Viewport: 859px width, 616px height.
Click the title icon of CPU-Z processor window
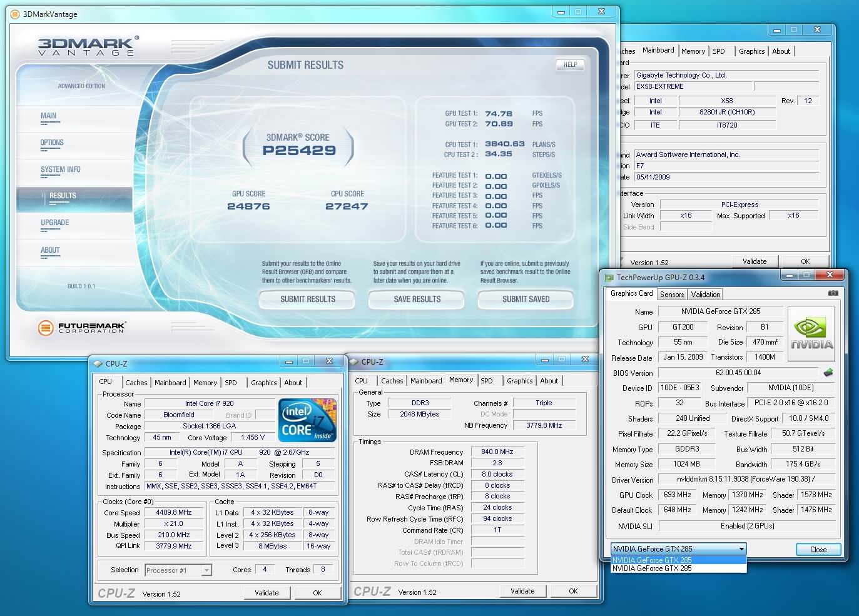coord(98,363)
